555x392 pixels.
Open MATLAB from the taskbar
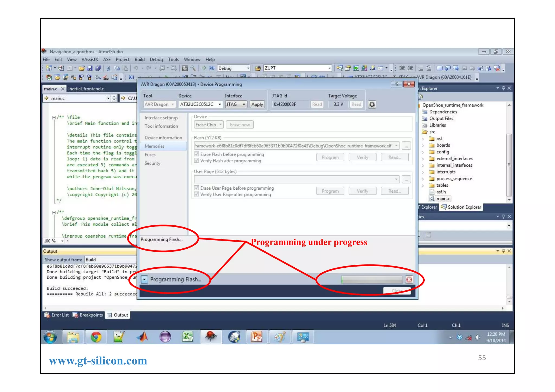point(143,337)
